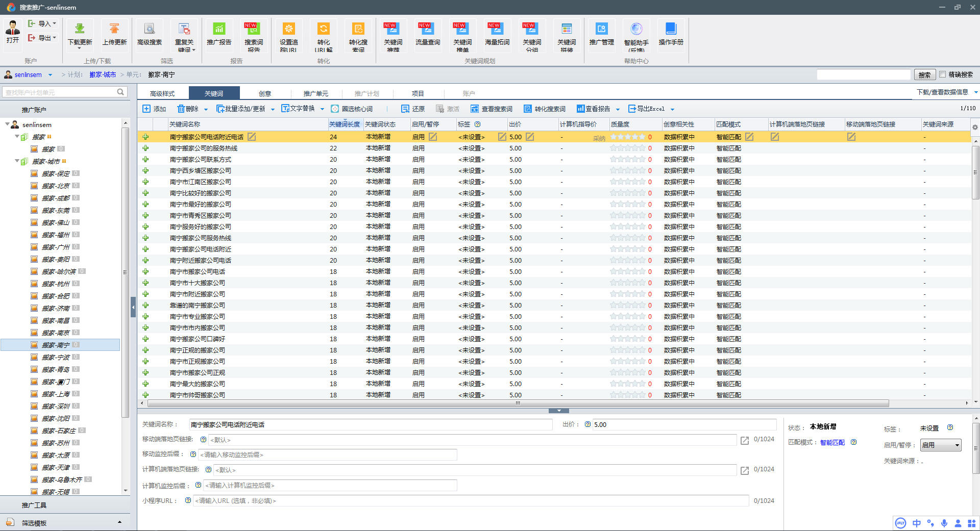The width and height of the screenshot is (980, 531).
Task: Click the horizontal table scrollbar
Action: click(518, 403)
